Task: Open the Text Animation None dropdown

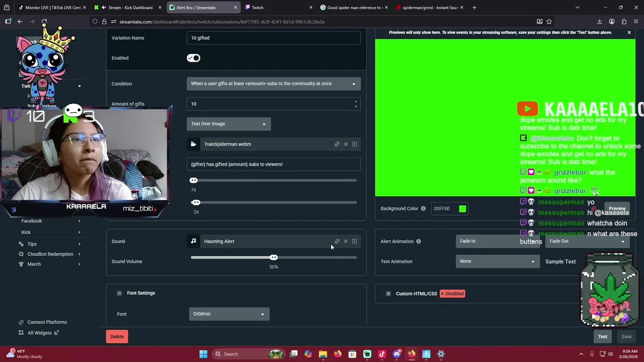Action: [x=498, y=261]
